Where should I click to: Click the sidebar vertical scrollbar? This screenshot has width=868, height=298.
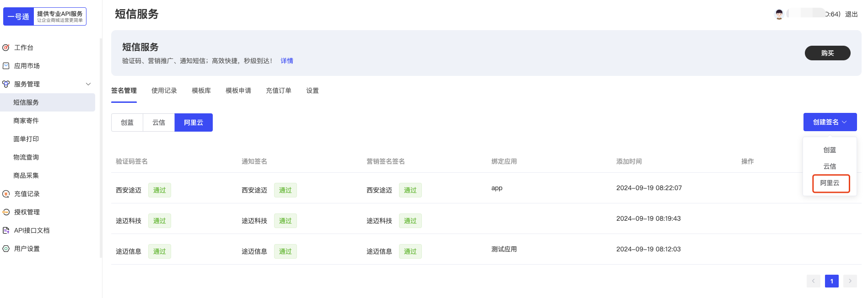click(101, 148)
